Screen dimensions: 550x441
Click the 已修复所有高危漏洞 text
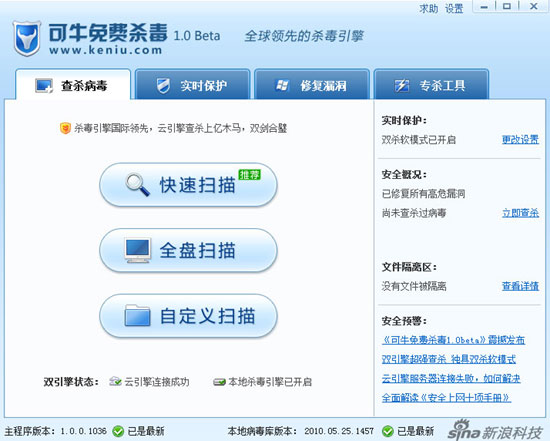(x=423, y=193)
